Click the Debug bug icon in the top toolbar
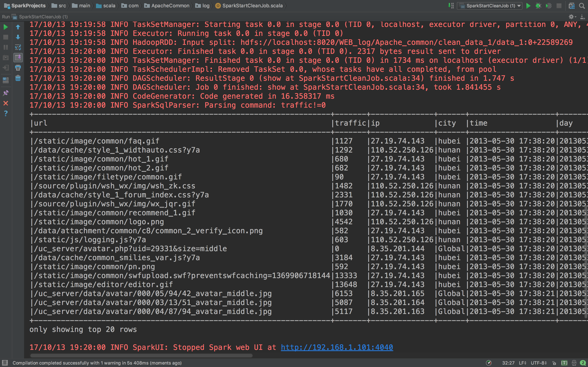588x367 pixels. [x=538, y=6]
